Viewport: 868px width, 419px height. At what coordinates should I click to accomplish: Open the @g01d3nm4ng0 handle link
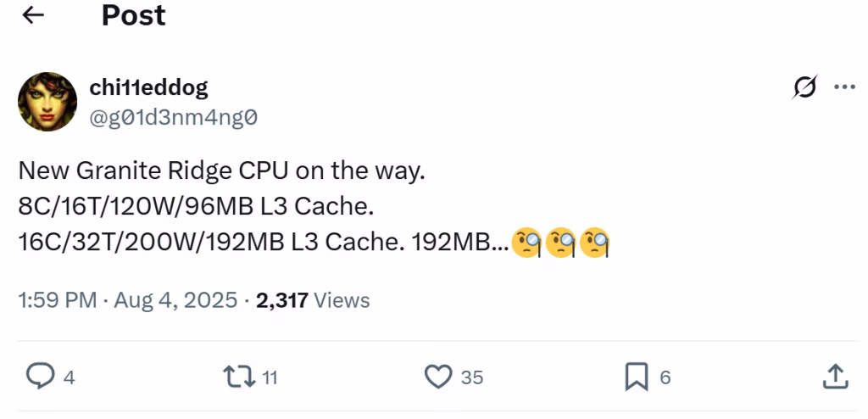point(173,118)
